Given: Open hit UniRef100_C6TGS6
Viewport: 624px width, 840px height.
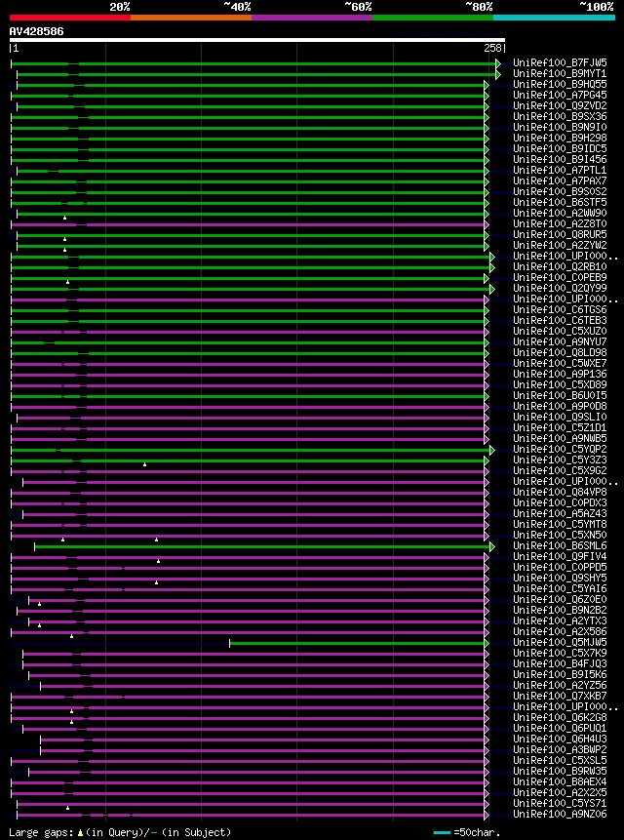Looking at the screenshot, I should [x=560, y=309].
